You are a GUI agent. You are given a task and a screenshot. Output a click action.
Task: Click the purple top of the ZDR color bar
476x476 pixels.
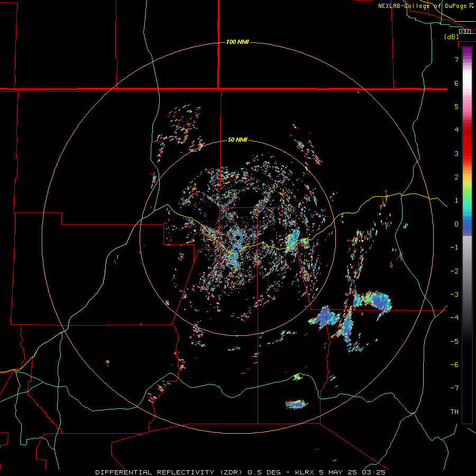(x=467, y=52)
